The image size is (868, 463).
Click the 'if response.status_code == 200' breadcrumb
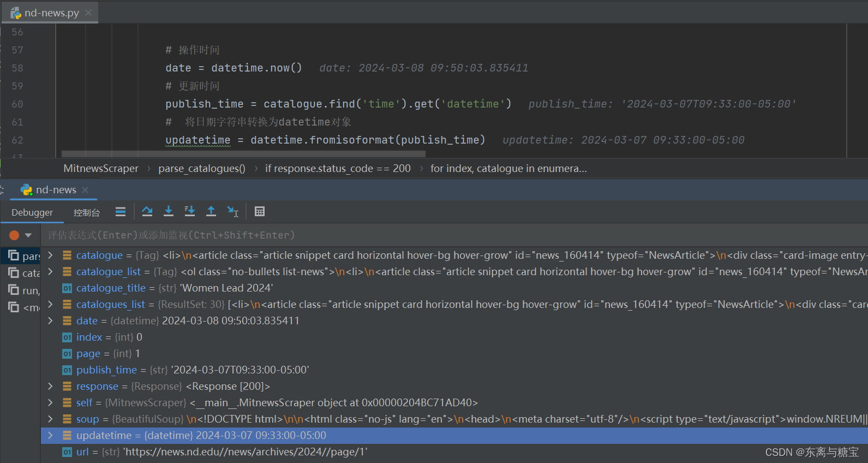click(x=338, y=169)
